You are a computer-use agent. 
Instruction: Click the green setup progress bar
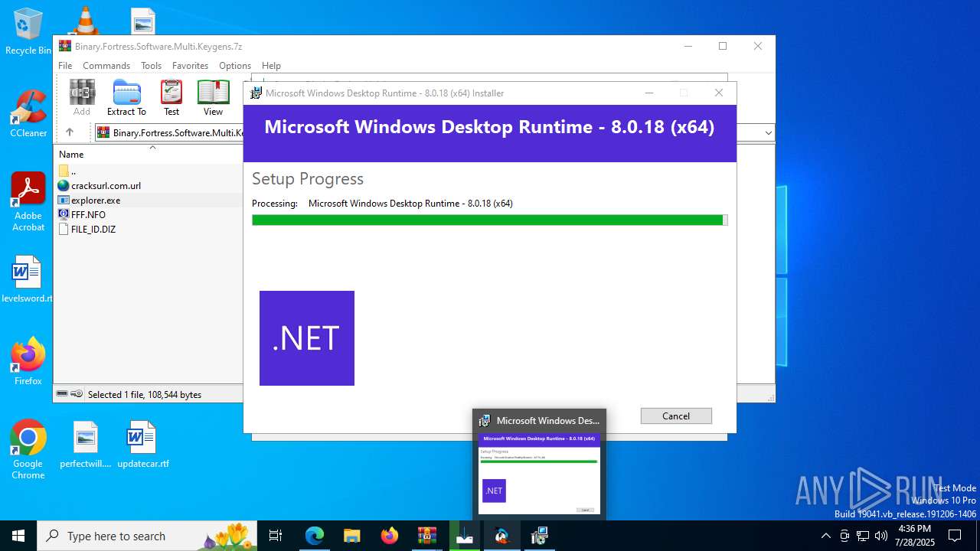(x=489, y=220)
